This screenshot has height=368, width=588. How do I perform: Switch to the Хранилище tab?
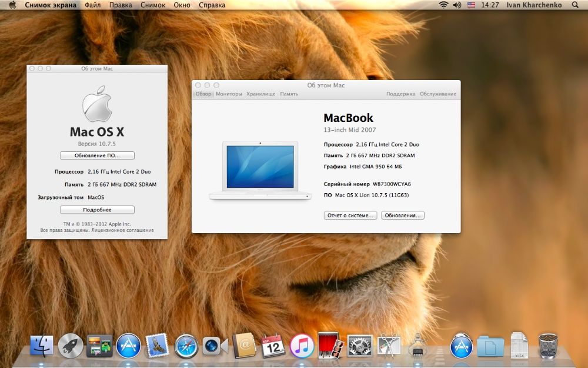[260, 94]
